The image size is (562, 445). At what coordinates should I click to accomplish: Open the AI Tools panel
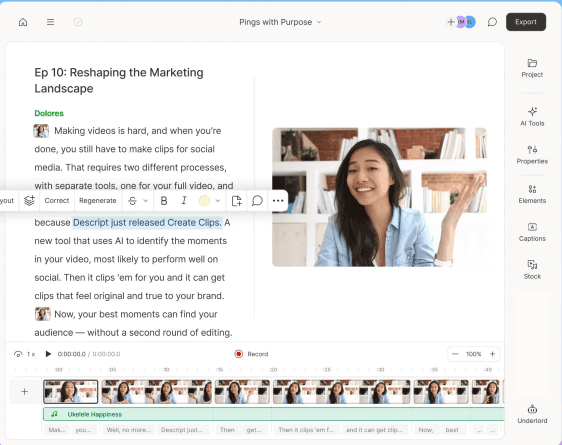point(532,116)
